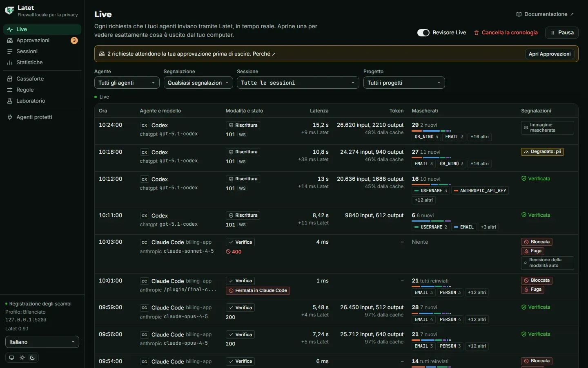Click Cancella la cronologia
The width and height of the screenshot is (588, 368).
506,33
